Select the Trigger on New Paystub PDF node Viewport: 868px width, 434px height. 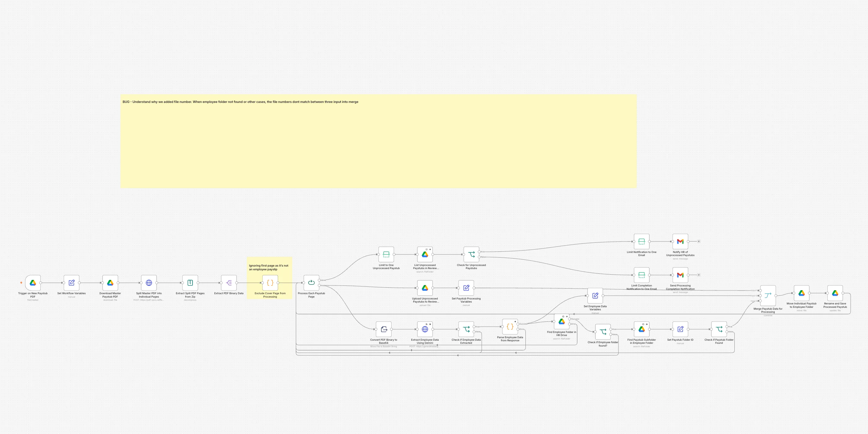(x=33, y=283)
